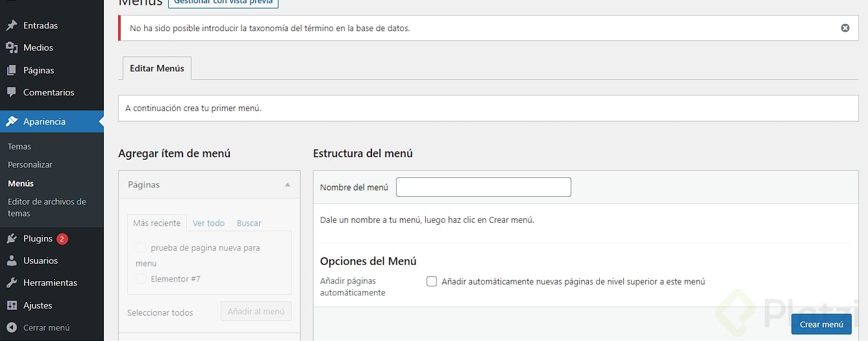Viewport: 868px width, 341px height.
Task: Tick the Elementor #7 checkbox
Action: 141,279
